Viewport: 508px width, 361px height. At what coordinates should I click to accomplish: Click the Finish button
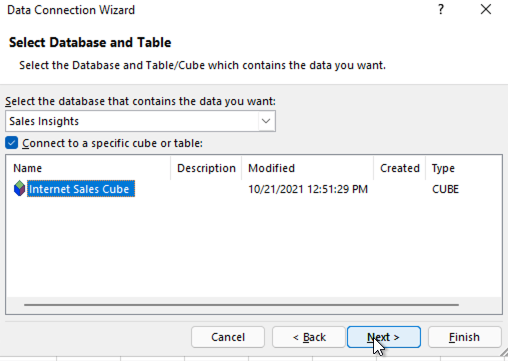point(465,337)
